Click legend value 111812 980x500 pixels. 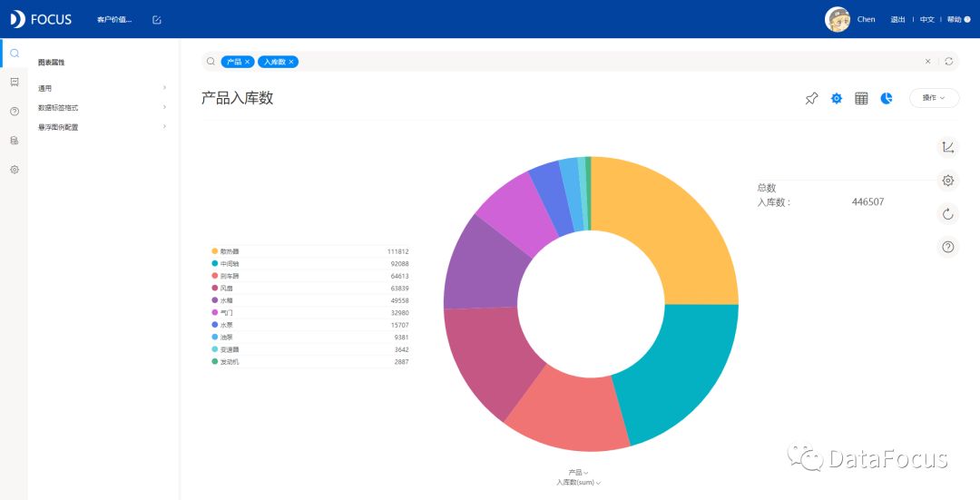coord(398,251)
